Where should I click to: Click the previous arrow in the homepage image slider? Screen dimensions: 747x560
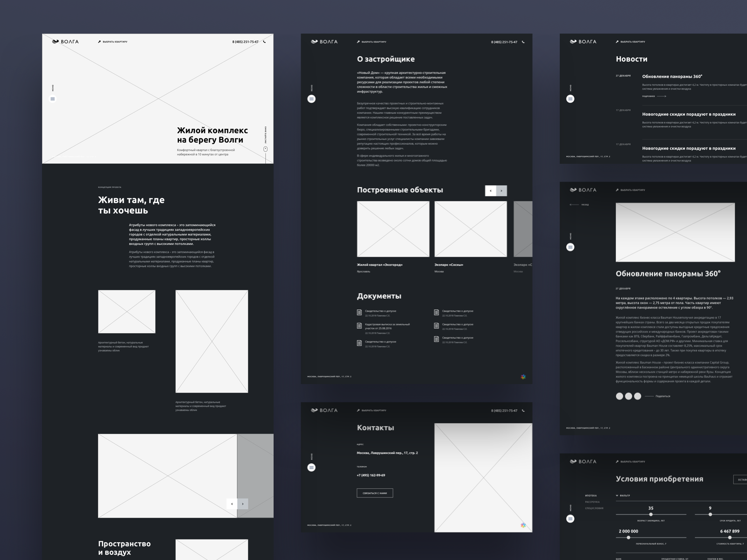231,504
